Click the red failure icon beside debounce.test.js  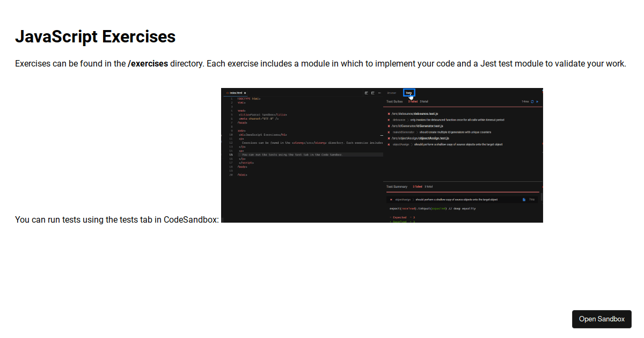(x=389, y=114)
